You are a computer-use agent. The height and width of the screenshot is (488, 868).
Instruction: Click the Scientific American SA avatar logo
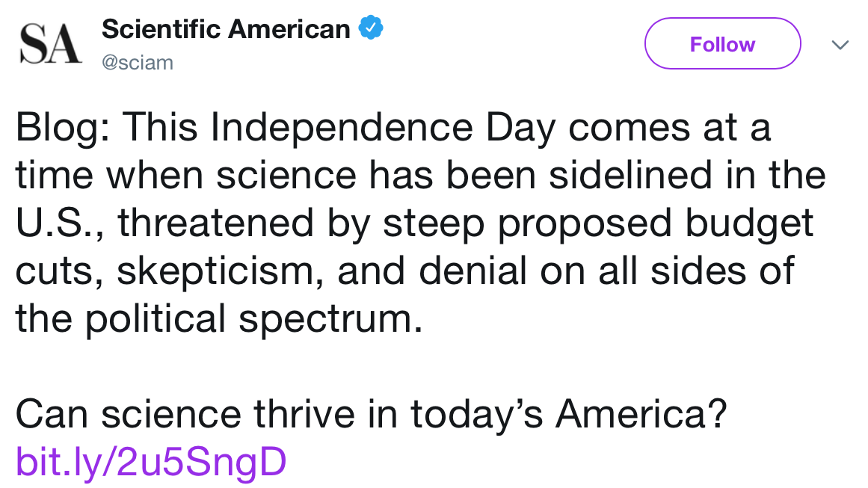tap(49, 44)
